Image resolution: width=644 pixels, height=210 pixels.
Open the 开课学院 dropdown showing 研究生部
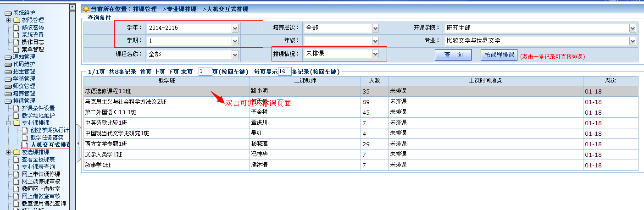point(633,28)
